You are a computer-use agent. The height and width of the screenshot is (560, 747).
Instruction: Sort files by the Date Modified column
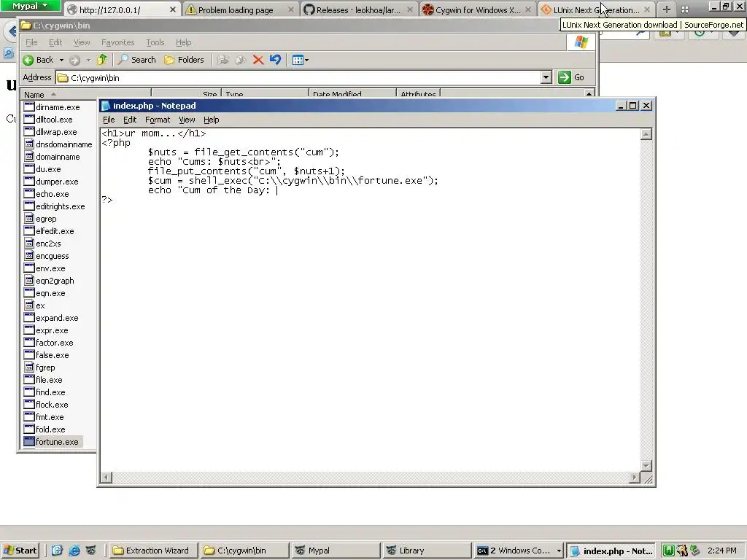352,94
